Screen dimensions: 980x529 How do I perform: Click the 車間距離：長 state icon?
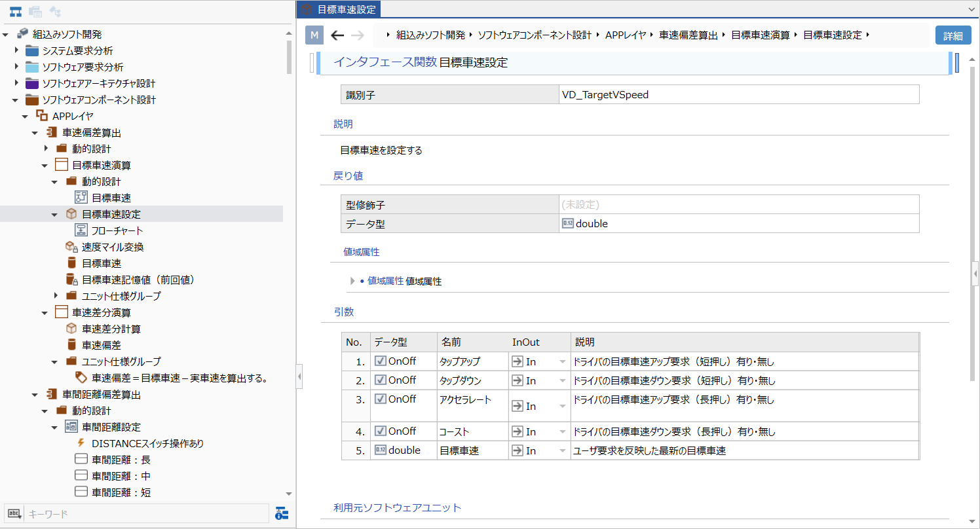(x=81, y=460)
